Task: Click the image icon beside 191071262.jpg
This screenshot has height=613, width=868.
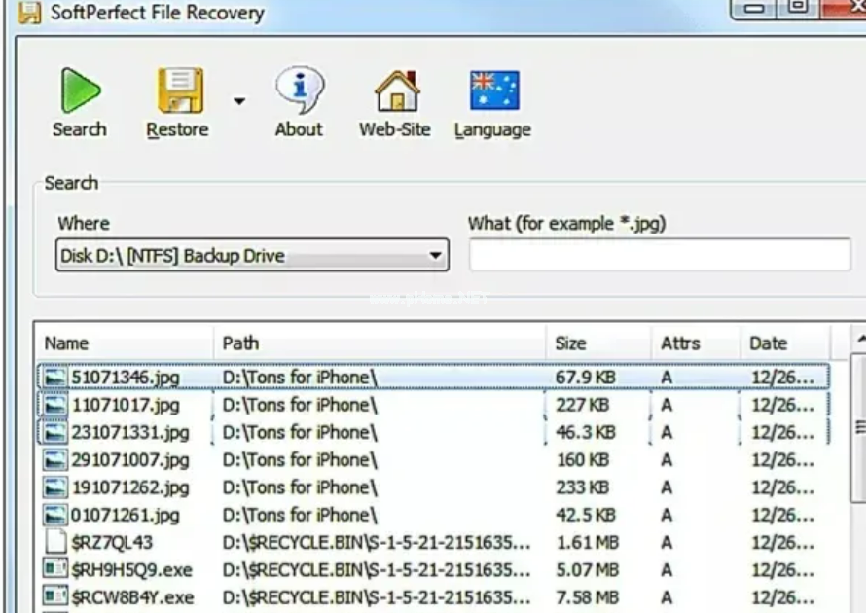Action: (x=54, y=487)
